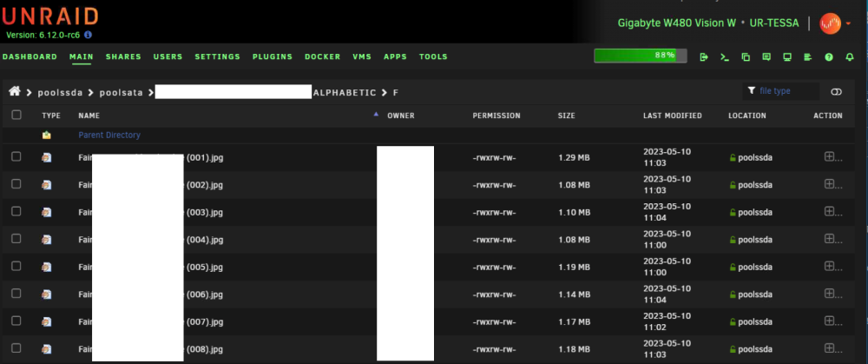Open the Users menu

click(168, 56)
